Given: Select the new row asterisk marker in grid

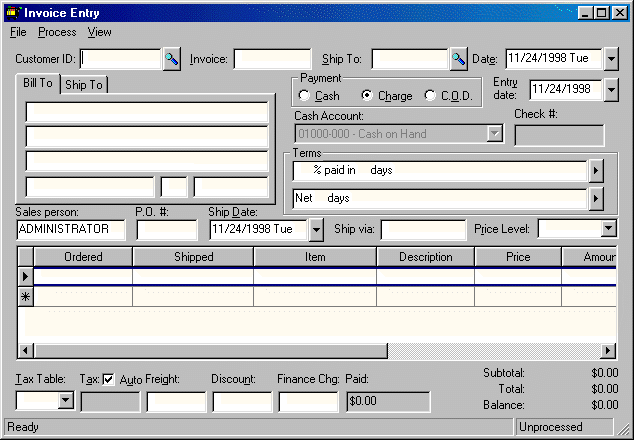Looking at the screenshot, I should pos(26,296).
